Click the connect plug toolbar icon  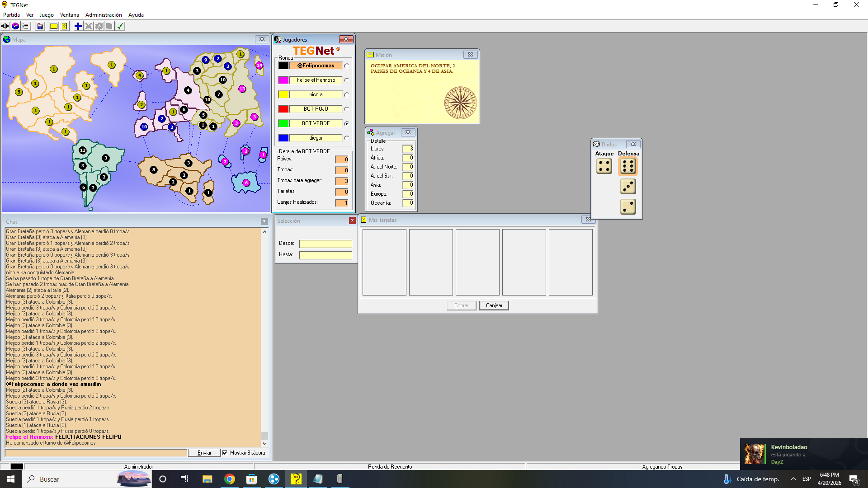[x=5, y=26]
